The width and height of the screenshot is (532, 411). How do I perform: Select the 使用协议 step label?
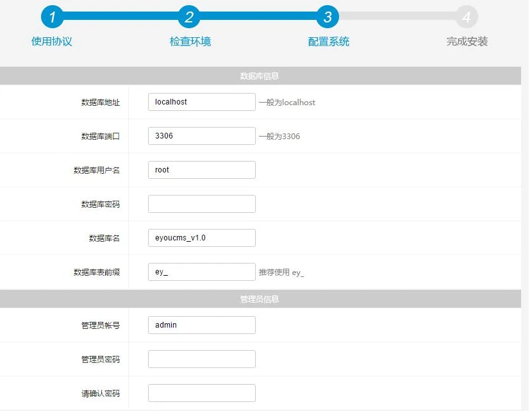tap(52, 42)
